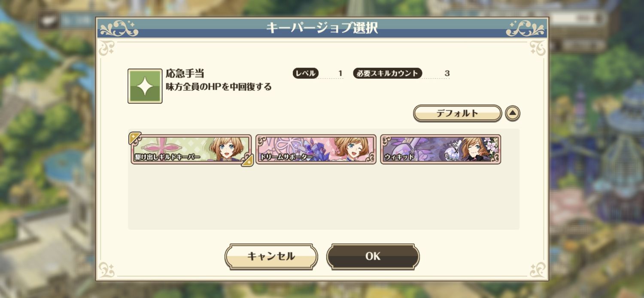Open the デフォルト sort dropdown
This screenshot has width=644, height=298.
coord(457,114)
